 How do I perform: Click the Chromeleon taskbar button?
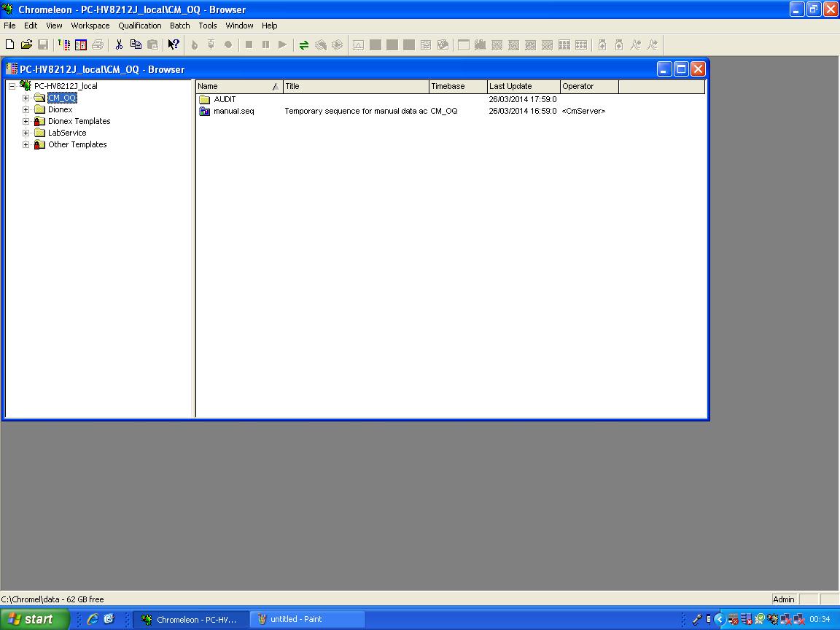(x=191, y=619)
